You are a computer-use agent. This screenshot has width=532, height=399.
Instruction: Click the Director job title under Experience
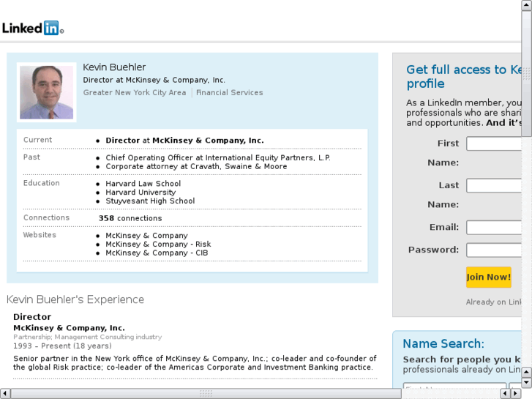pos(32,317)
